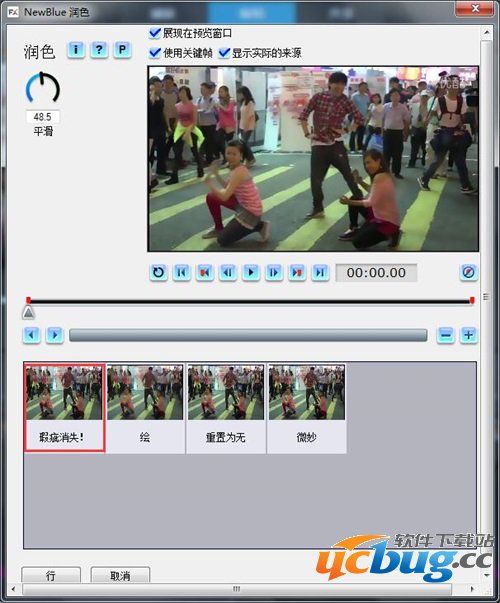Select the 微妙 preset thumbnail
Screen dimensions: 500x603
pos(307,408)
